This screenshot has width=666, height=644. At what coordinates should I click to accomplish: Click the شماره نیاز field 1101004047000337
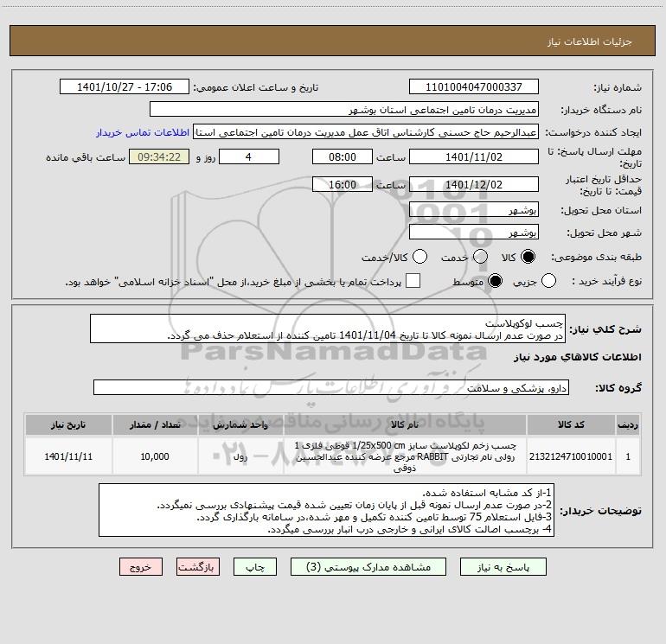click(x=474, y=87)
